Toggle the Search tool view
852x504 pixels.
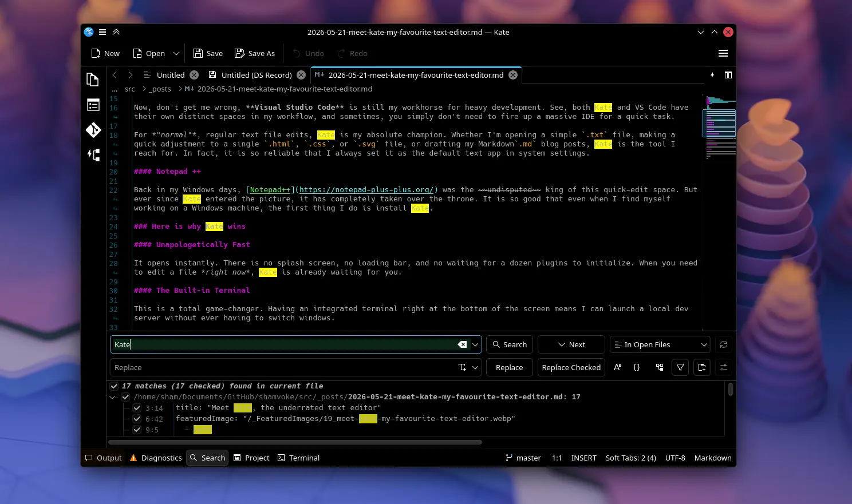click(x=207, y=458)
